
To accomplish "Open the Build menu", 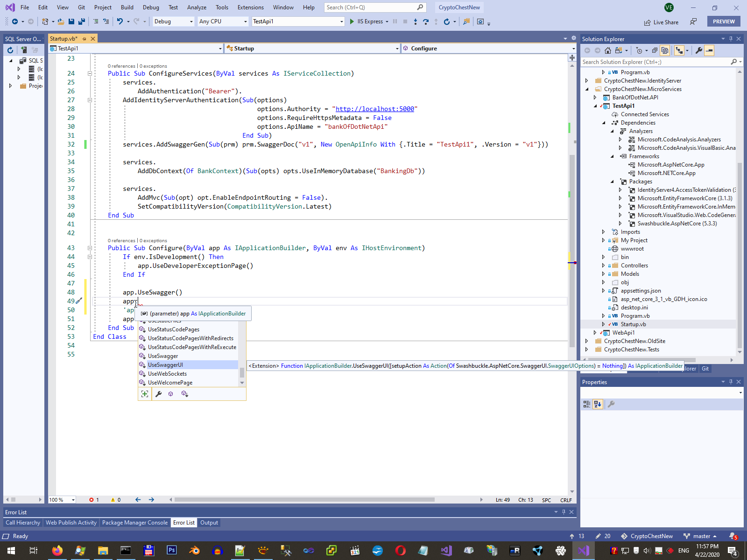I will point(127,7).
